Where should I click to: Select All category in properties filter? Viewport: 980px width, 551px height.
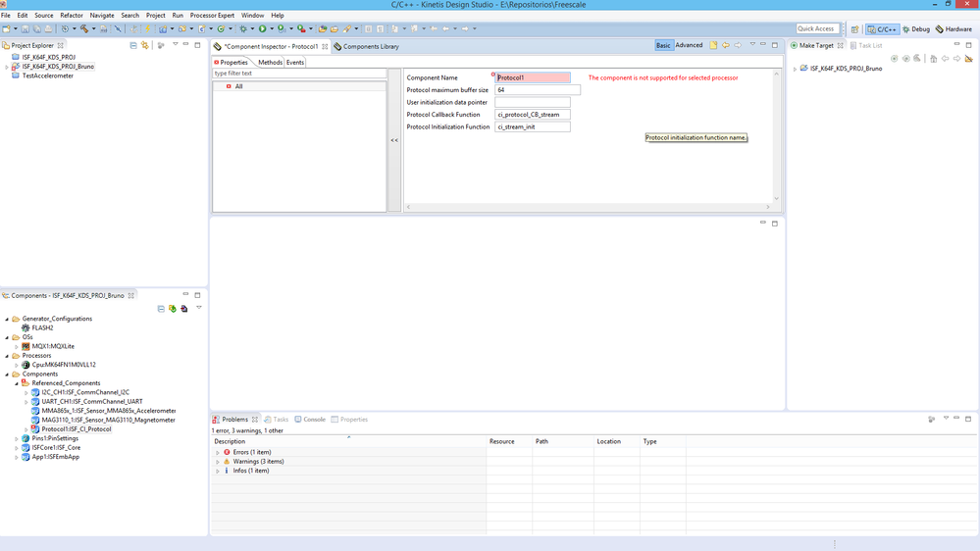pyautogui.click(x=238, y=87)
